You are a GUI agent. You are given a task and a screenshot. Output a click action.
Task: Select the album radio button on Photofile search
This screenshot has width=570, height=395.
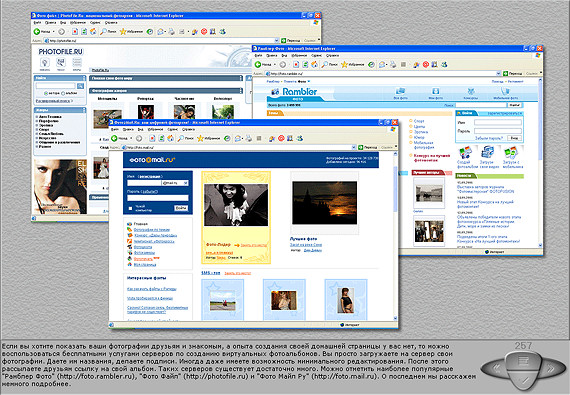(63, 93)
